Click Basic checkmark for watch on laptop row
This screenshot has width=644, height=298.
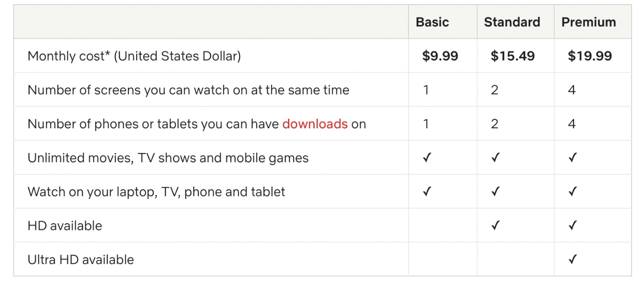(x=426, y=192)
